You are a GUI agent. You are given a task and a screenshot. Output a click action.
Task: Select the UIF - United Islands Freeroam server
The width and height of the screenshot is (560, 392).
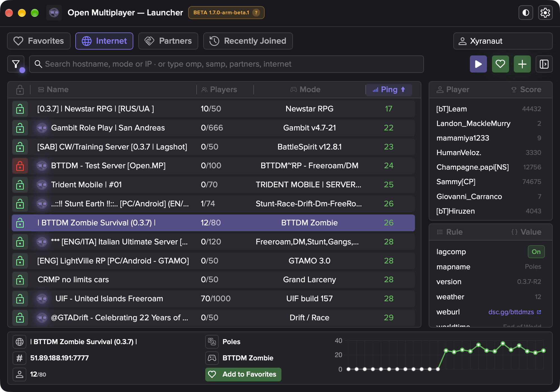(x=213, y=298)
